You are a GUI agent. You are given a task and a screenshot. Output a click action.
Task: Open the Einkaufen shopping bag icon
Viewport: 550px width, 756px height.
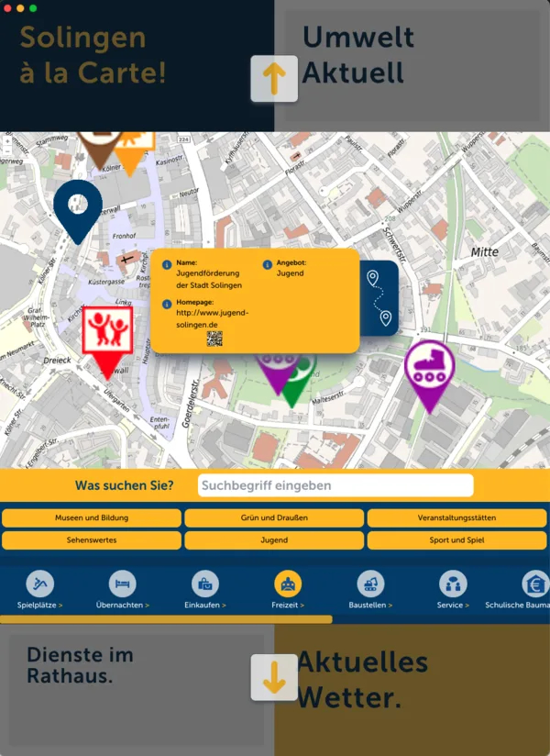click(x=205, y=584)
